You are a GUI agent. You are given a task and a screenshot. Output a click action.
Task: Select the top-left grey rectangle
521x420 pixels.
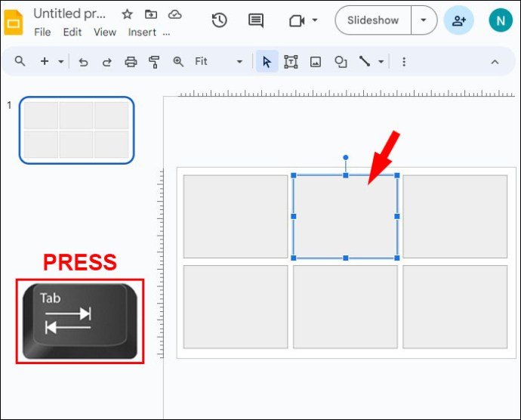(236, 217)
